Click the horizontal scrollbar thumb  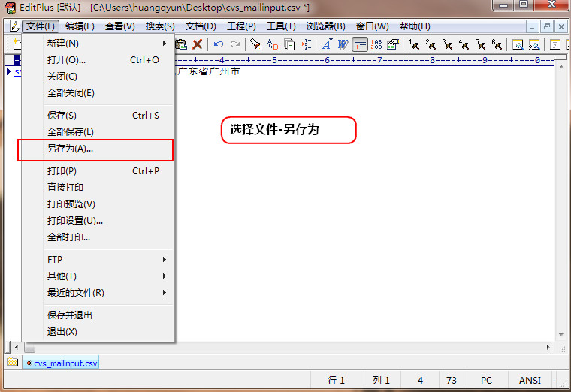point(29,347)
